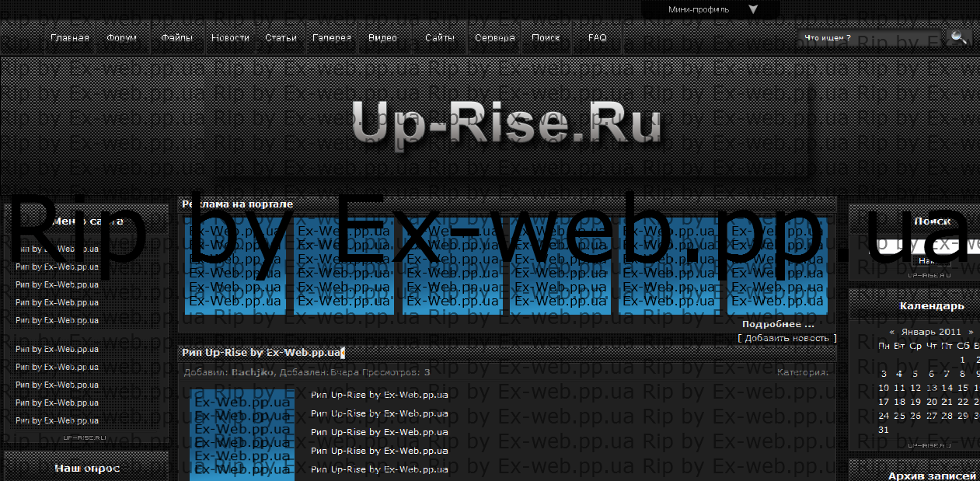Select day 31 in the calendar
The height and width of the screenshot is (481, 980).
(x=884, y=430)
